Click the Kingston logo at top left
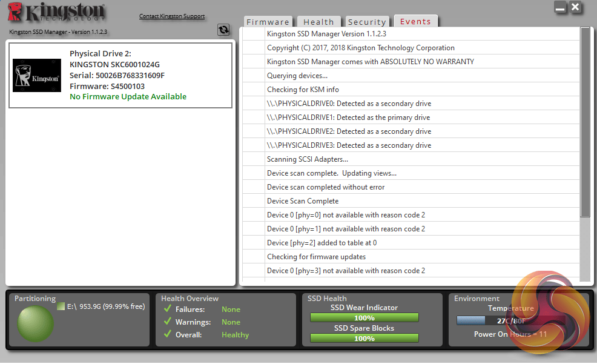The image size is (597, 364). click(56, 12)
